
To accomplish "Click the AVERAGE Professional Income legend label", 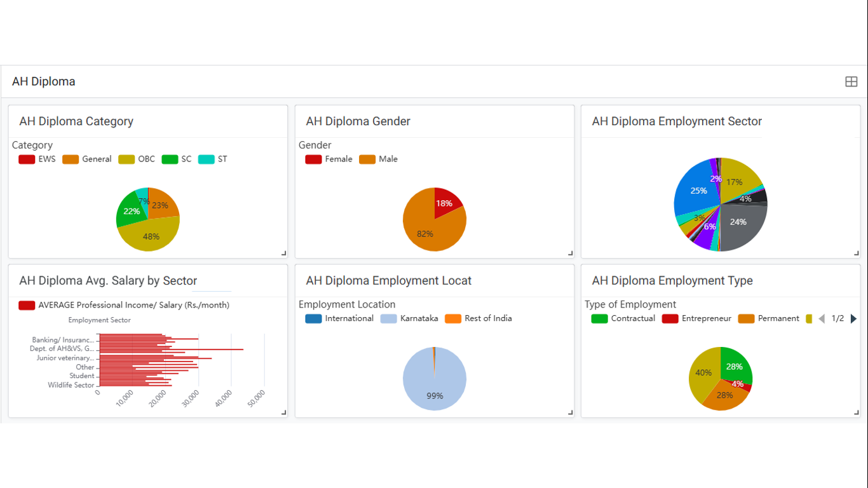I will pos(133,305).
